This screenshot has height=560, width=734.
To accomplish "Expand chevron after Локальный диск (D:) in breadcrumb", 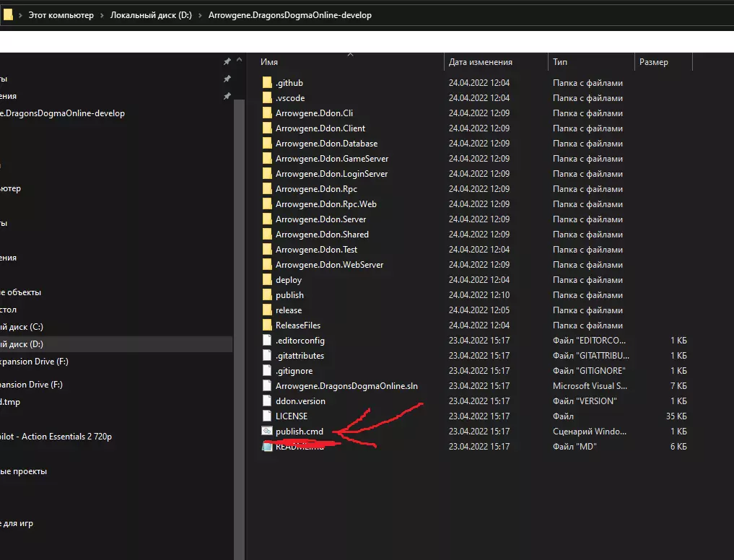I will [x=199, y=15].
